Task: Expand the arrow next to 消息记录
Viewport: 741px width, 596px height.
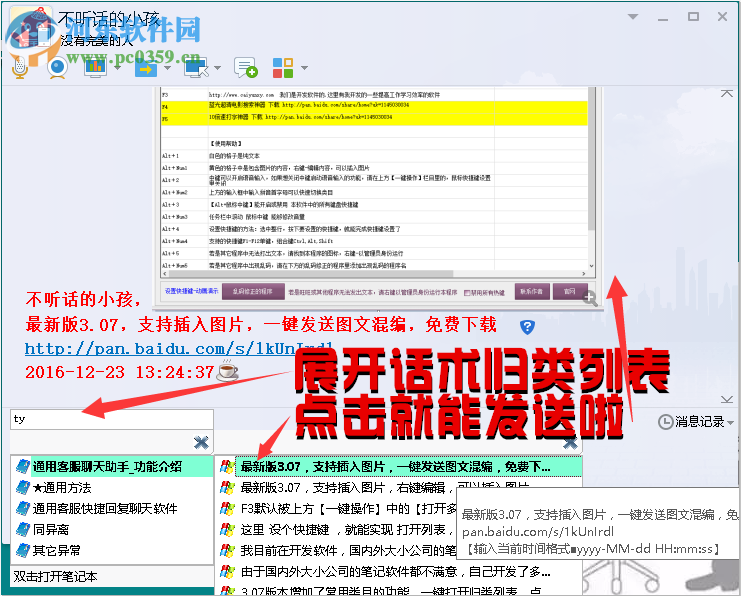Action: [x=731, y=422]
